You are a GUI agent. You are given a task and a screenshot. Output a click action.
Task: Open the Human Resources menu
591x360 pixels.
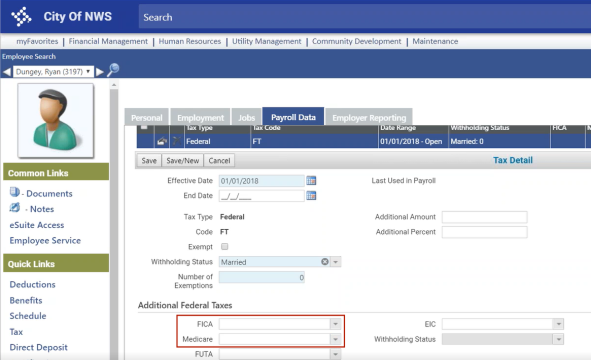(x=190, y=41)
